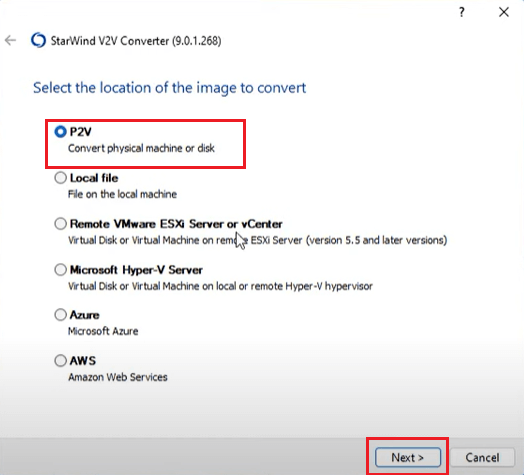The width and height of the screenshot is (524, 475).
Task: Choose the Local file radio option
Action: tap(60, 178)
